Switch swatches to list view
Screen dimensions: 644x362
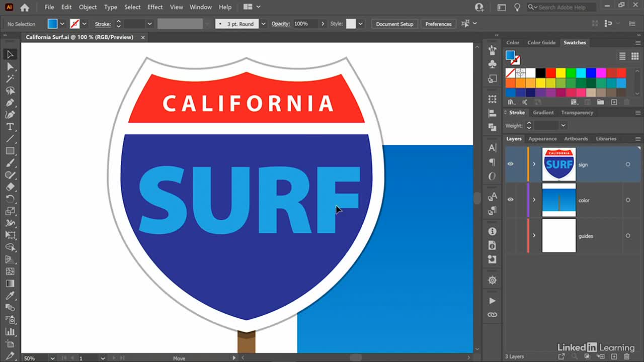[x=622, y=56]
